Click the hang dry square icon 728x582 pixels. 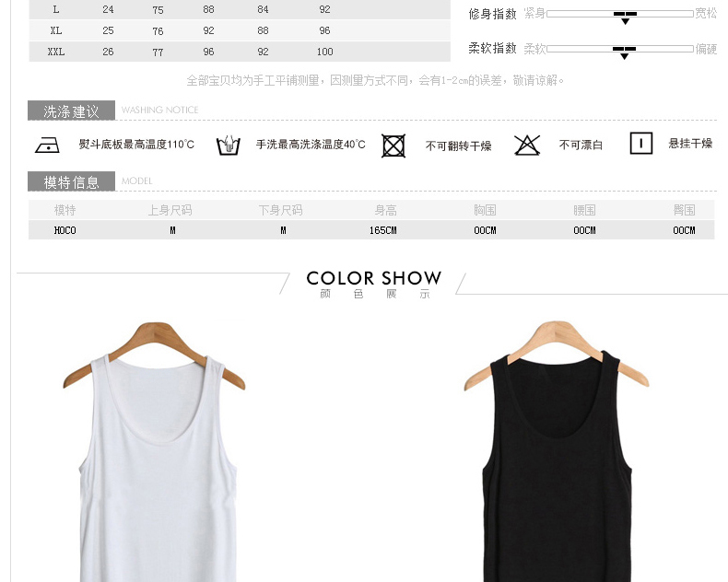pos(640,144)
